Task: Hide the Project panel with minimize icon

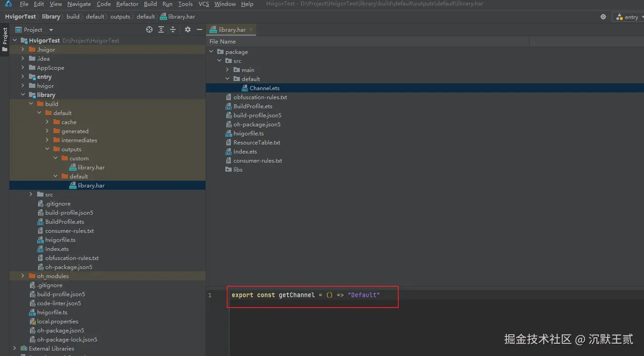Action: point(200,29)
